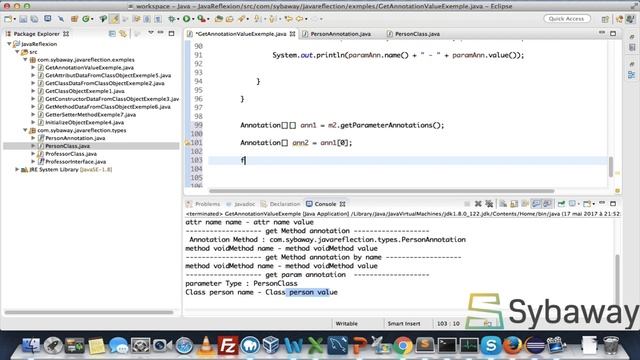This screenshot has width=640, height=360.
Task: Open the New file dropdown arrow
Action: (x=15, y=19)
